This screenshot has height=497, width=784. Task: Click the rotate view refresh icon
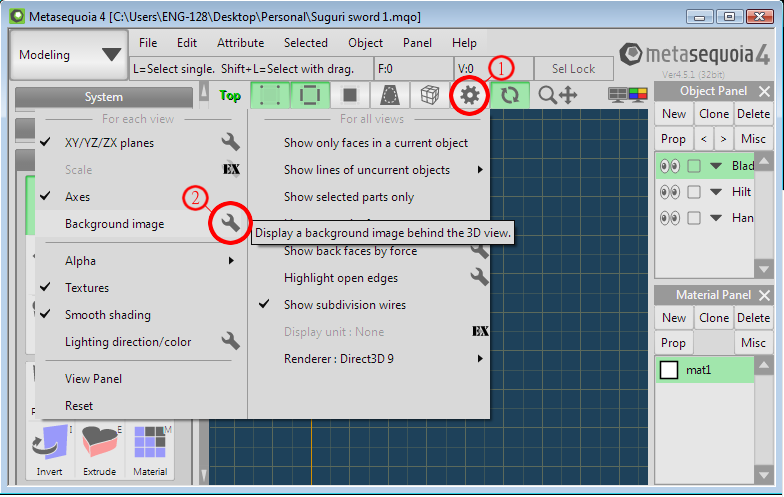pos(510,95)
